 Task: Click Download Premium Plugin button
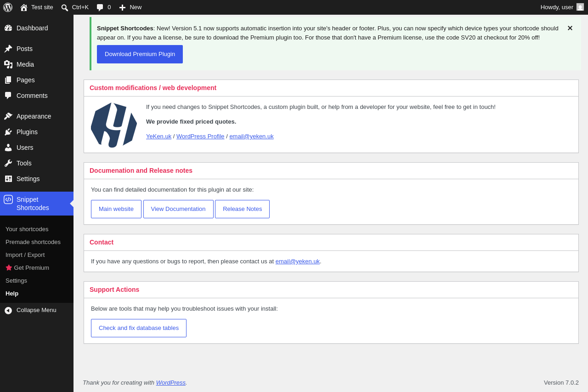pos(140,54)
